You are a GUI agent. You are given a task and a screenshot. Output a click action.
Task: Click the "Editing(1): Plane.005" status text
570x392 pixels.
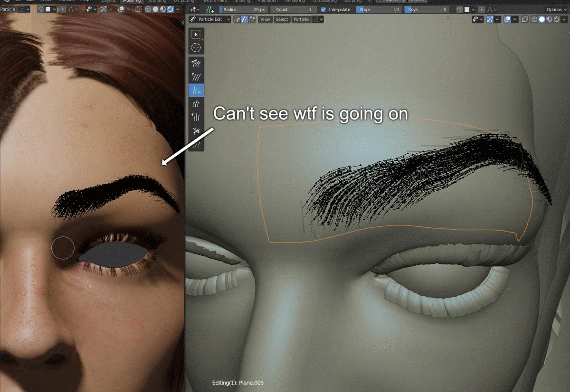(x=237, y=383)
